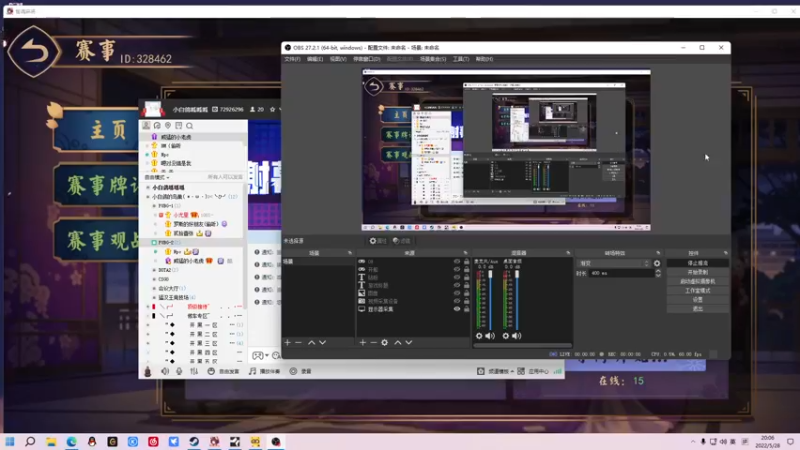This screenshot has height=450, width=800.
Task: Adjust the 桌面音频 volume slider
Action: point(517,299)
